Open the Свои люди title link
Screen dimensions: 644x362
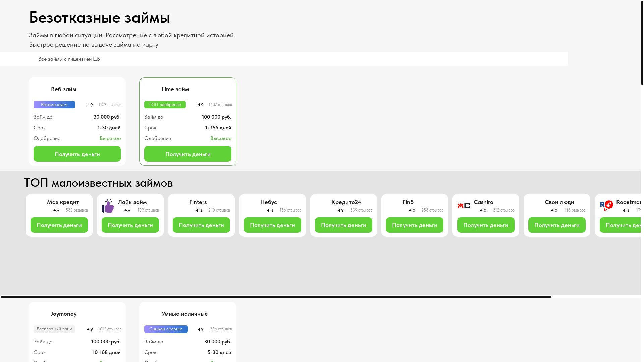(x=559, y=202)
